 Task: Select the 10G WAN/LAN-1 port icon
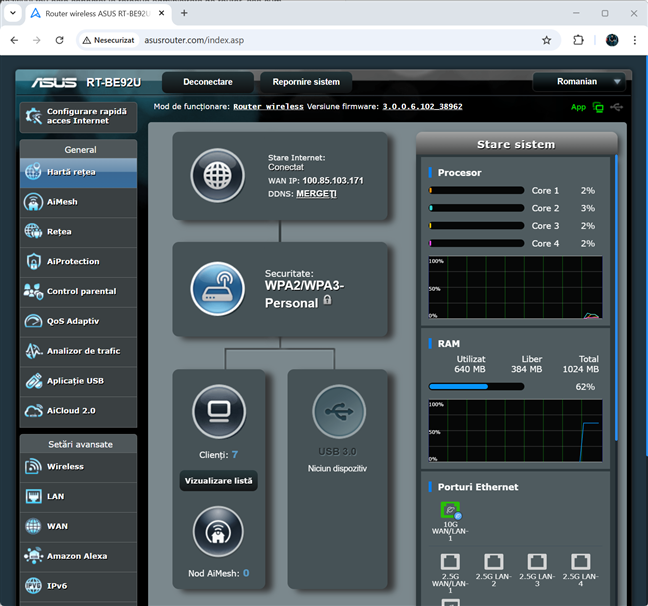point(449,511)
